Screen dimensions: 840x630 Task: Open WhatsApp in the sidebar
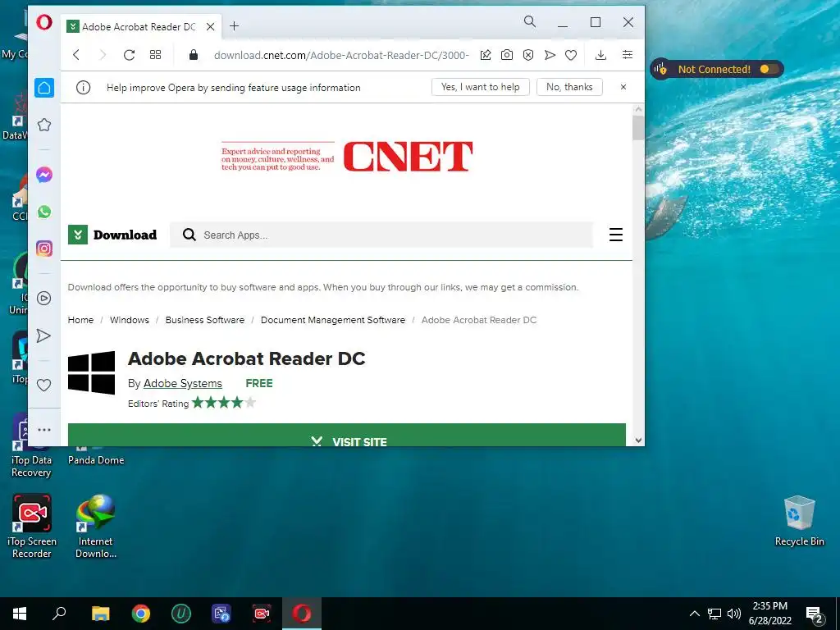[x=44, y=212]
